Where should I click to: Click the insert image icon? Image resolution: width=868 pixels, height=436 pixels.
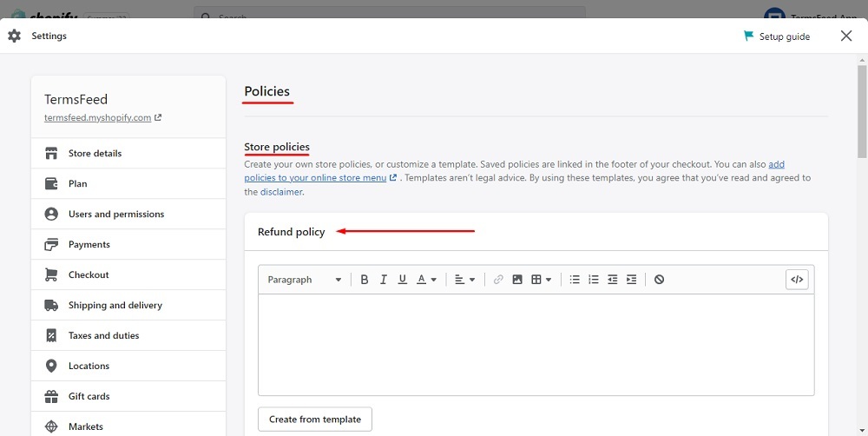click(517, 280)
